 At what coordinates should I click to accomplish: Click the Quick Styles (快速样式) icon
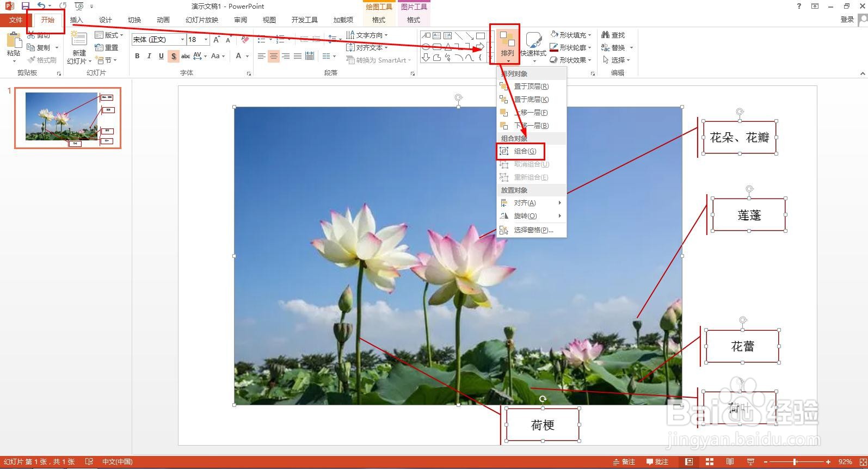point(533,41)
